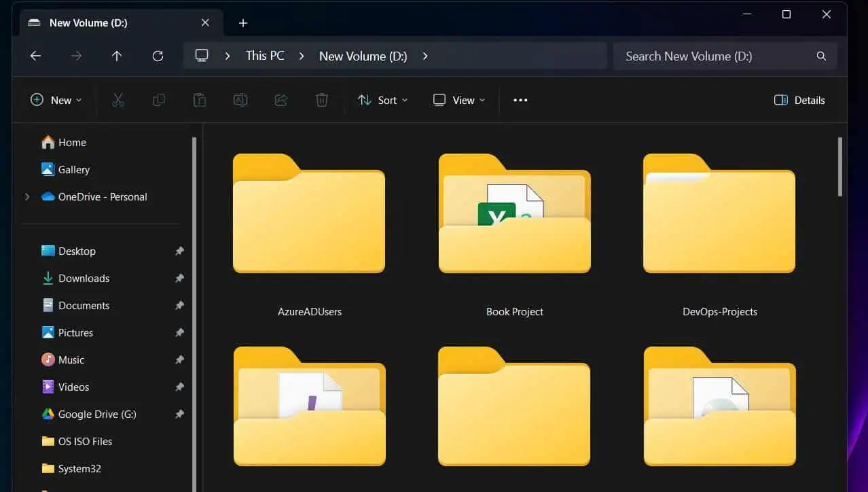
Task: Expand chevron after New Volume (D:) breadcrumb
Action: tap(425, 56)
